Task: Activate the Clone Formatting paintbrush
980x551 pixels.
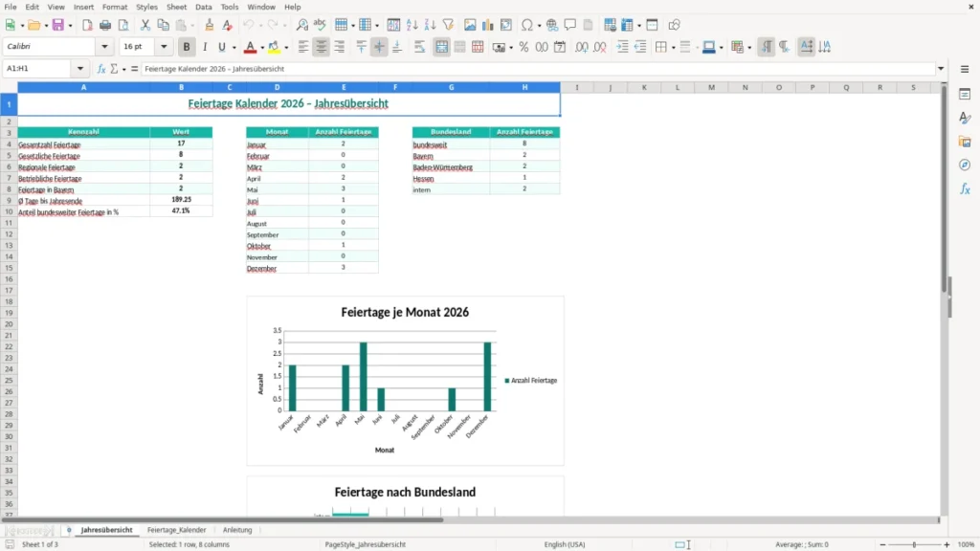Action: coord(210,25)
